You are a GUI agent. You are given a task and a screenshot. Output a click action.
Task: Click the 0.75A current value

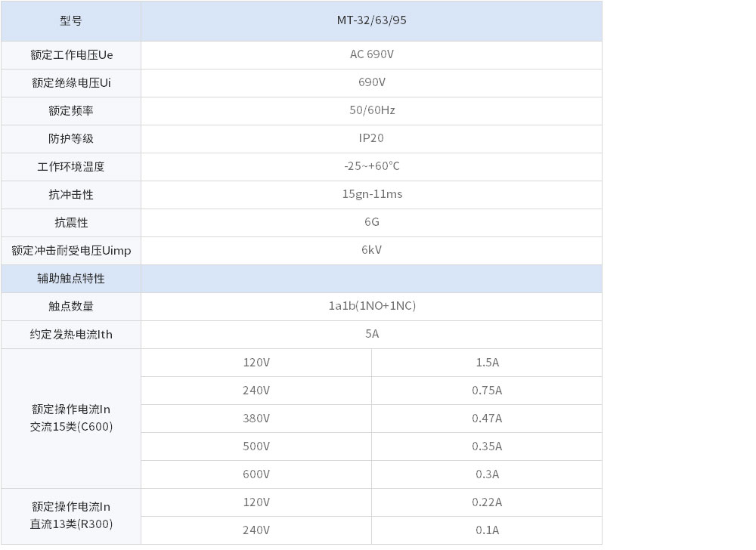487,390
